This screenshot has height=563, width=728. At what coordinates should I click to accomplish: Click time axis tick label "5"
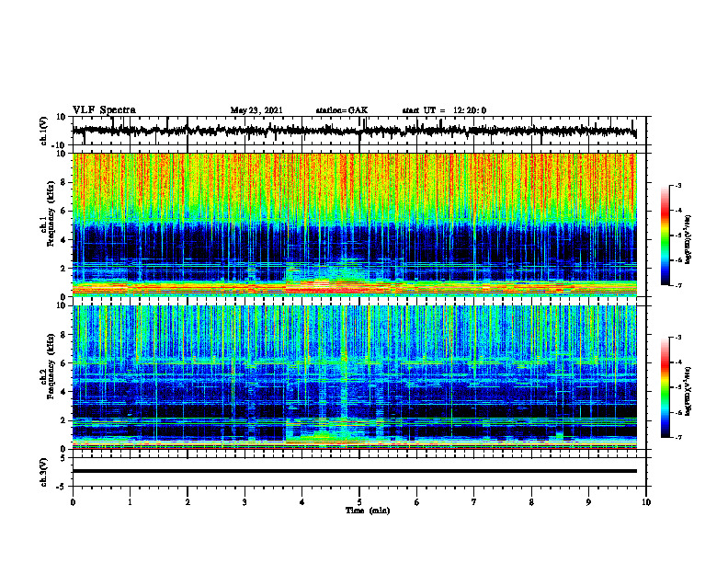click(x=359, y=502)
